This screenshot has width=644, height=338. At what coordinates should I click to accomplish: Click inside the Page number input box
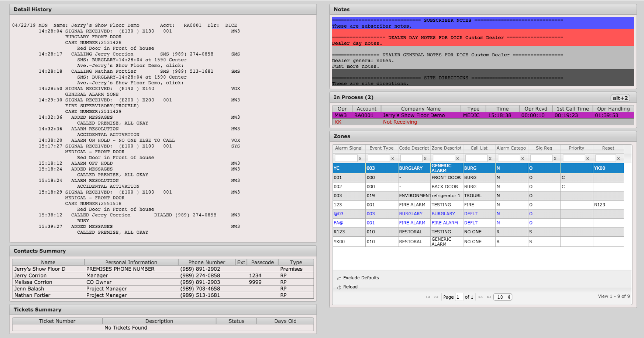[x=459, y=297]
